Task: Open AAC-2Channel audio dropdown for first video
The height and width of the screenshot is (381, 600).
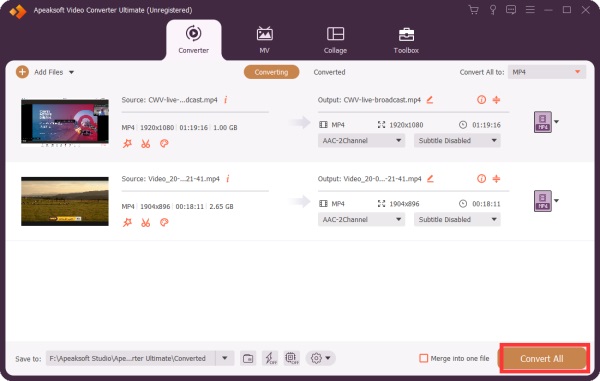Action: coord(361,141)
